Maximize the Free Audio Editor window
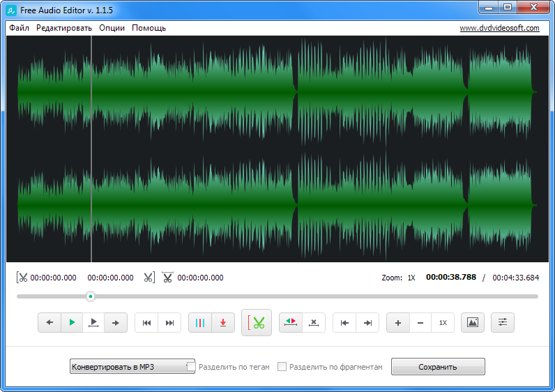The width and height of the screenshot is (555, 392). [x=508, y=8]
